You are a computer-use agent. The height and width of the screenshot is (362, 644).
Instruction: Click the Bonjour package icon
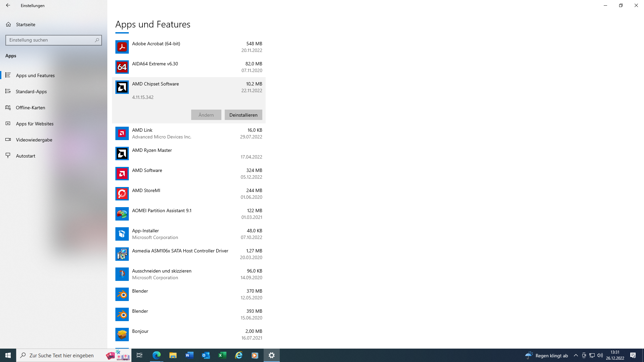[122, 334]
